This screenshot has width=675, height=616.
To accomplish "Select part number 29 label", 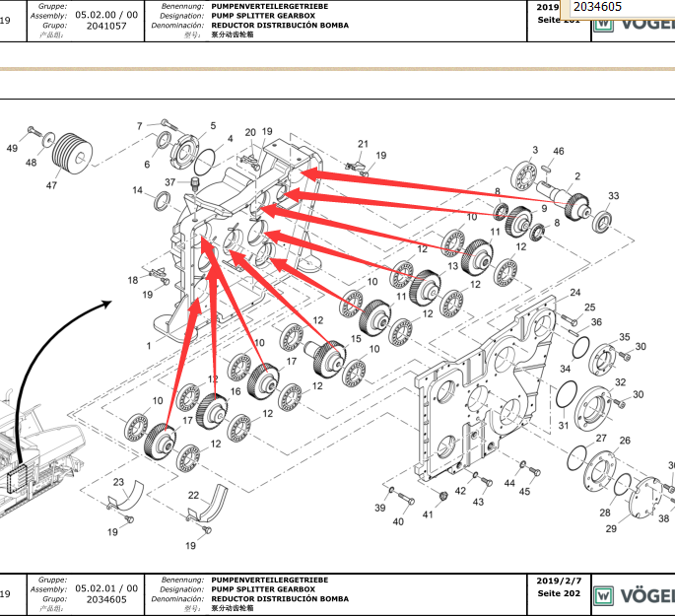I will [611, 529].
